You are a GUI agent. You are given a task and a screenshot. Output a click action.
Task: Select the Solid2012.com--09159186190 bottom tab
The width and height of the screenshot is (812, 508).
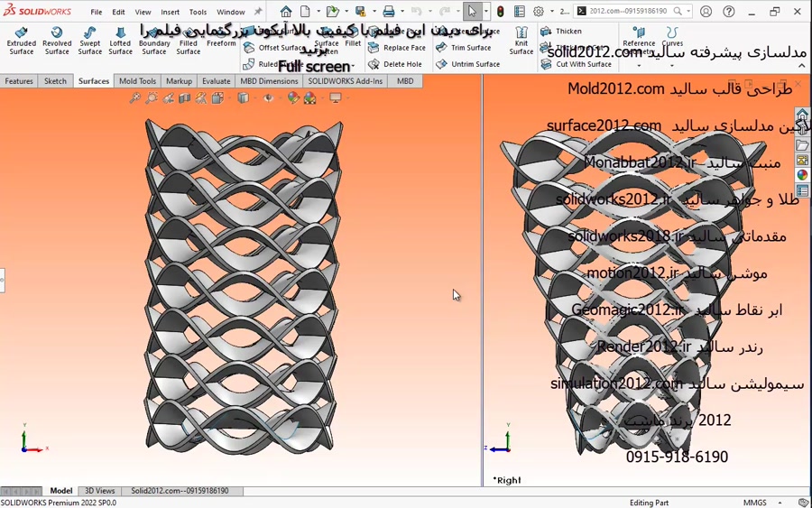pyautogui.click(x=180, y=490)
